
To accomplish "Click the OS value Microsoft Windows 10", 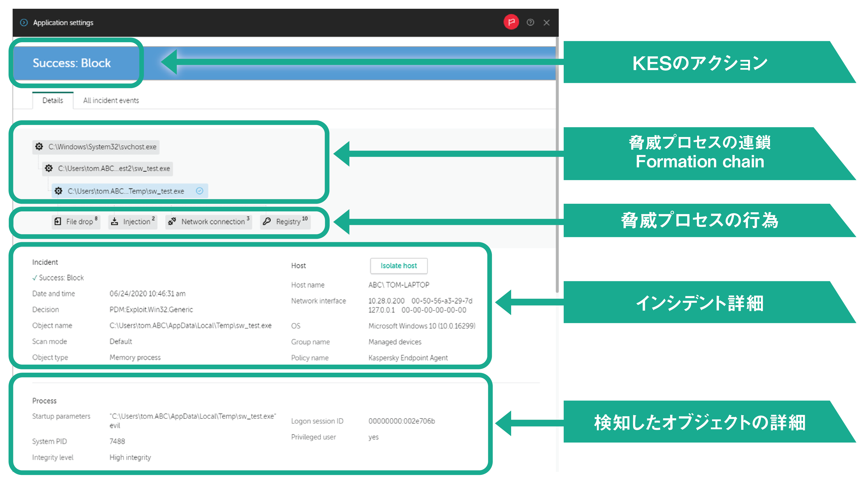I will tap(422, 326).
